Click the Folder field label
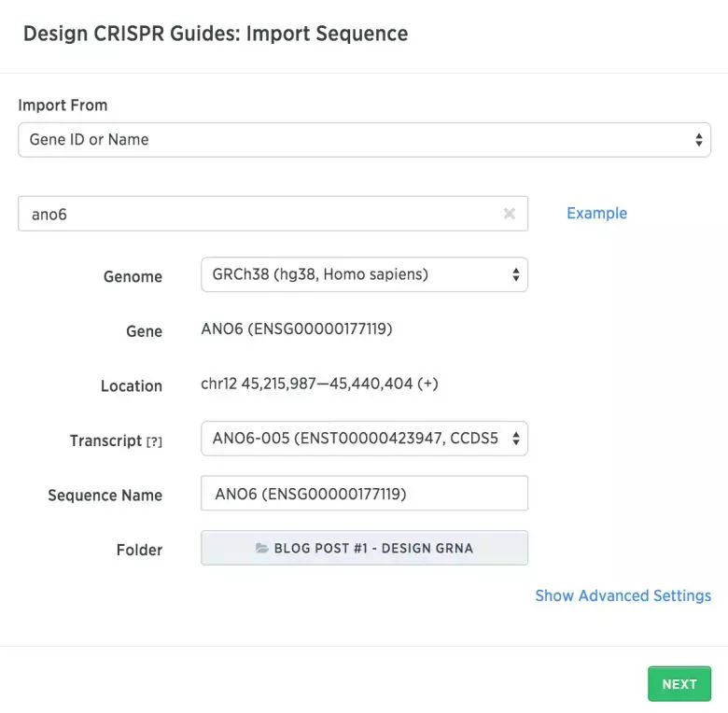This screenshot has width=728, height=713. point(139,550)
